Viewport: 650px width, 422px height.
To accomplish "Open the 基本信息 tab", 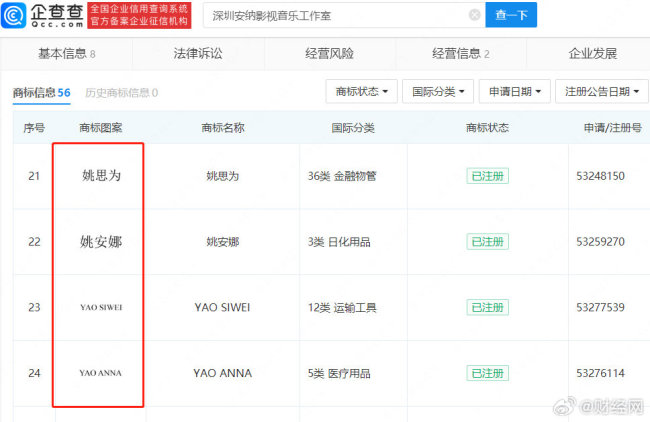I will [x=67, y=53].
